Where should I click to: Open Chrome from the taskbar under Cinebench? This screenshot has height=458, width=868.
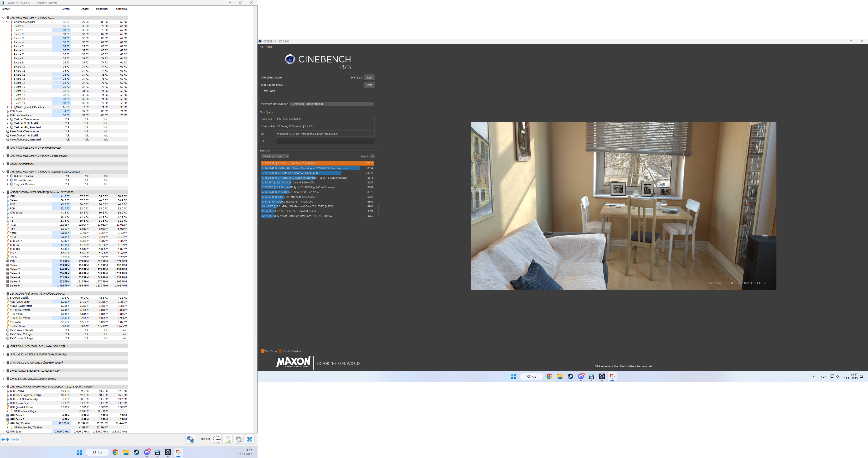549,376
